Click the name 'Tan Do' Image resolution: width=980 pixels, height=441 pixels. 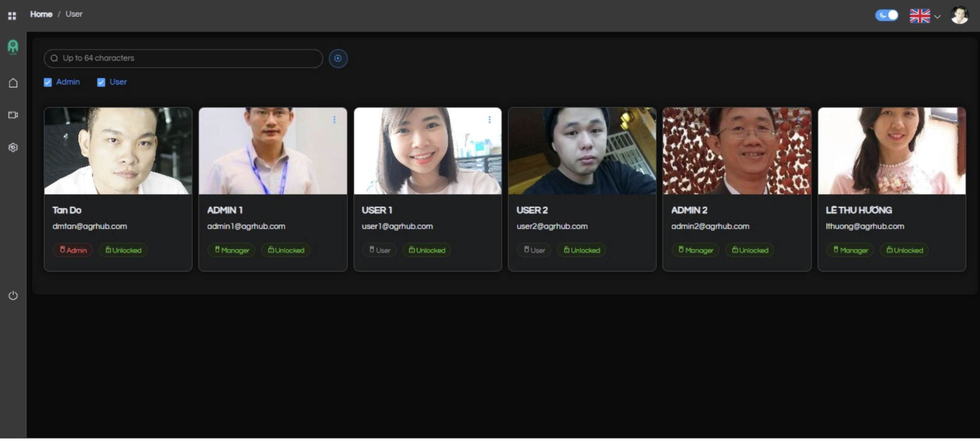67,210
